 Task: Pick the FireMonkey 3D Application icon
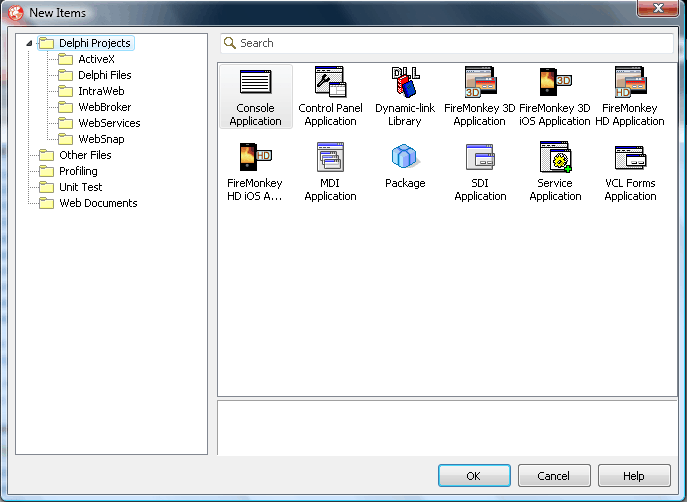(x=480, y=82)
